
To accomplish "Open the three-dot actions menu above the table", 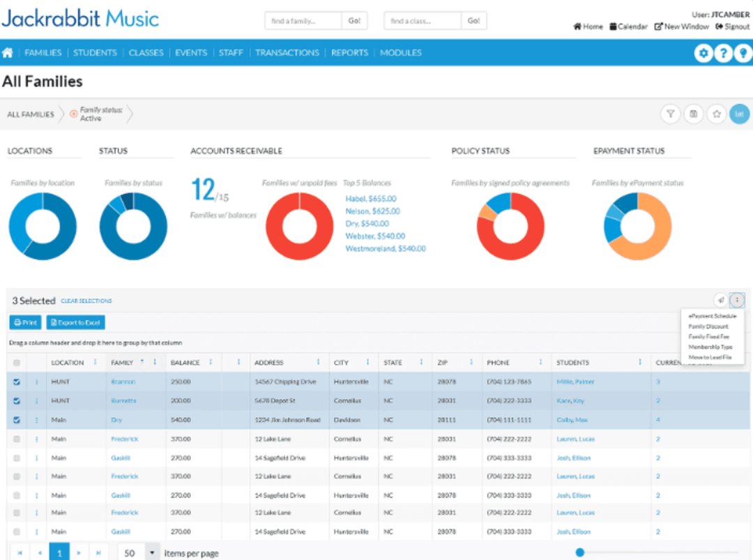I will (737, 300).
